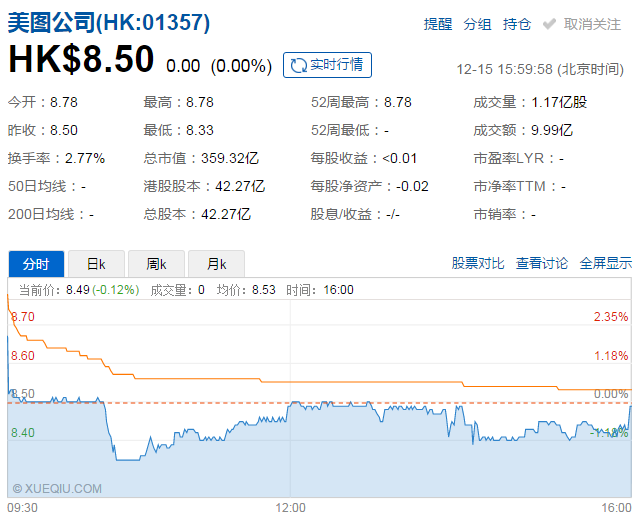641x519 pixels.
Task: Click the 2.35% percent axis label
Action: 611,317
